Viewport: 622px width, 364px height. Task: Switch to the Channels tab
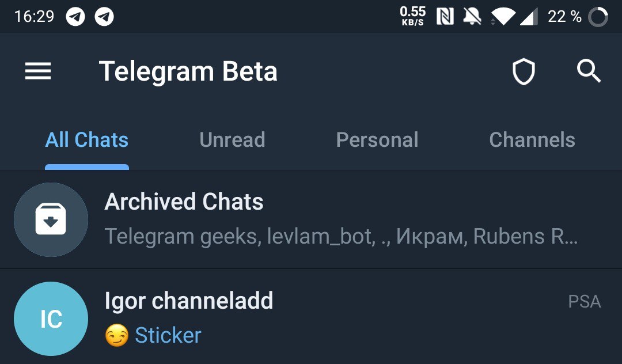(x=532, y=140)
